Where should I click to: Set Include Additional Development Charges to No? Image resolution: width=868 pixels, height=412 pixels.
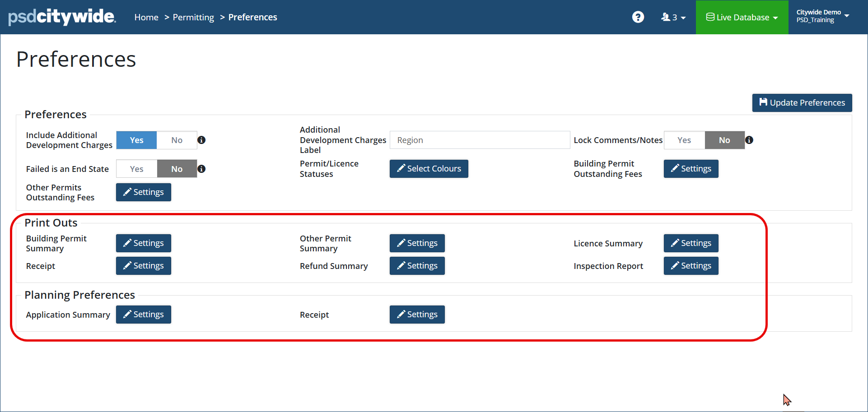[x=177, y=140]
